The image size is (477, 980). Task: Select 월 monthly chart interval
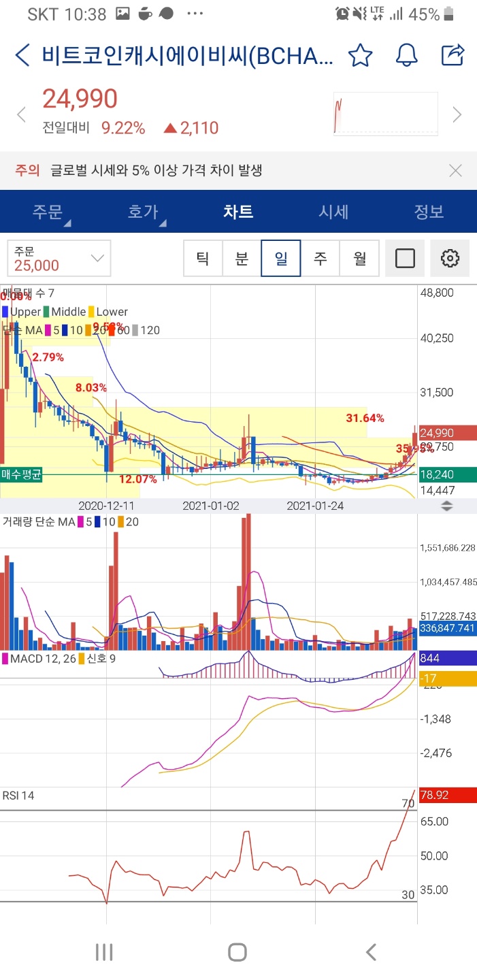(x=359, y=258)
